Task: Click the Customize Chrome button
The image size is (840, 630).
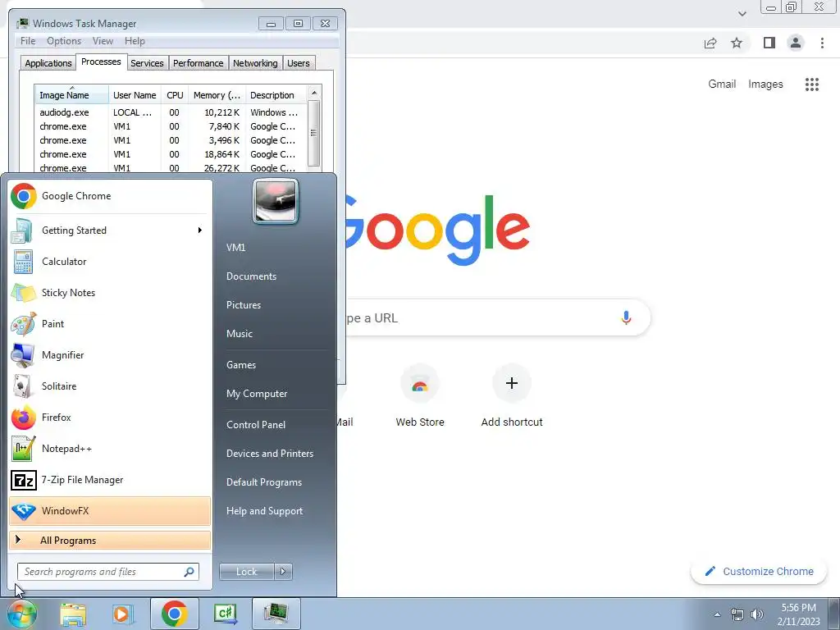Action: pyautogui.click(x=759, y=572)
